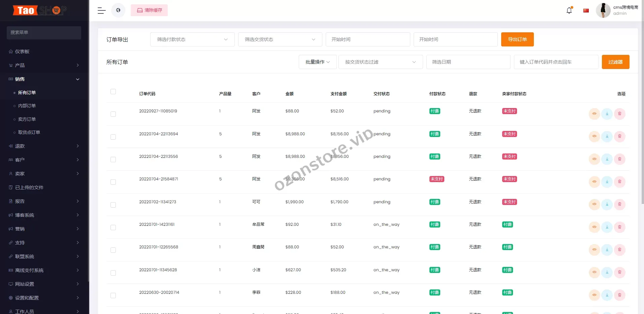Open the 筛选付款状态 dropdown
Image resolution: width=644 pixels, height=314 pixels.
coord(192,39)
